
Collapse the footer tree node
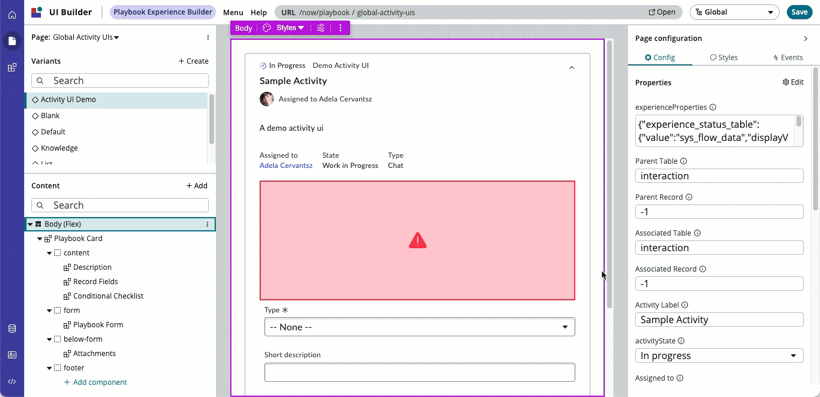49,368
